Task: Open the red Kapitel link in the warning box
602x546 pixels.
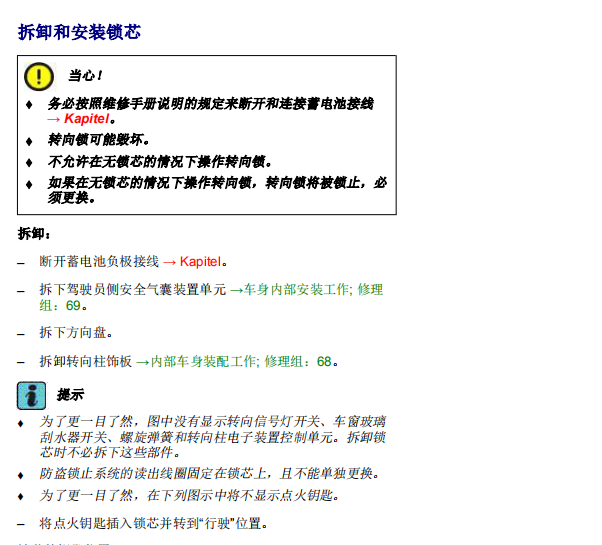Action: click(79, 119)
